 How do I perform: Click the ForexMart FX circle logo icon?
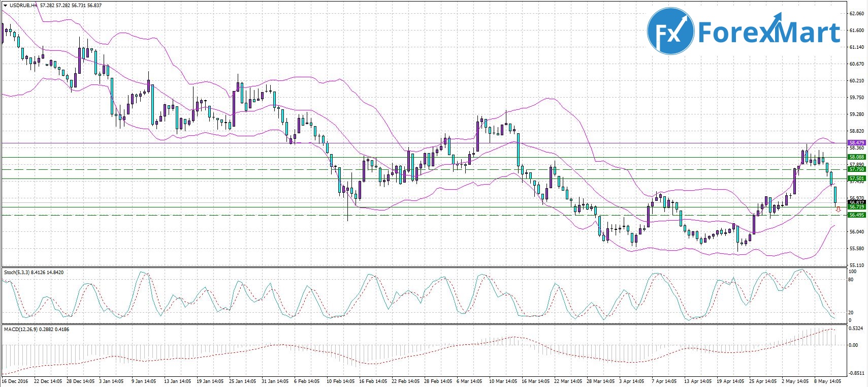click(670, 31)
